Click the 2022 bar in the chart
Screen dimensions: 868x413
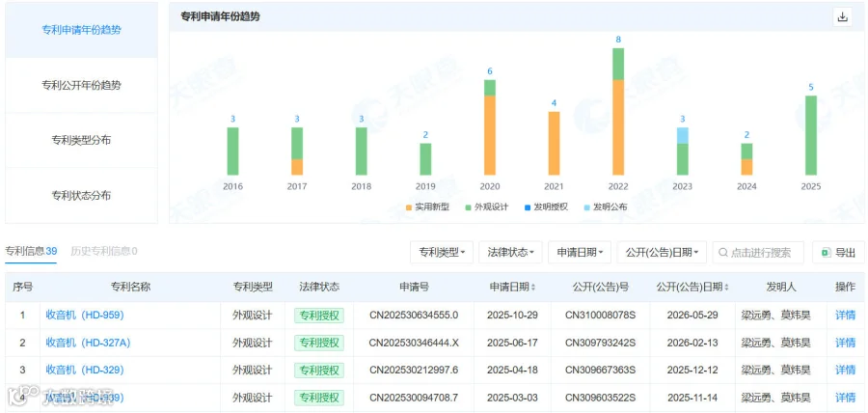618,111
